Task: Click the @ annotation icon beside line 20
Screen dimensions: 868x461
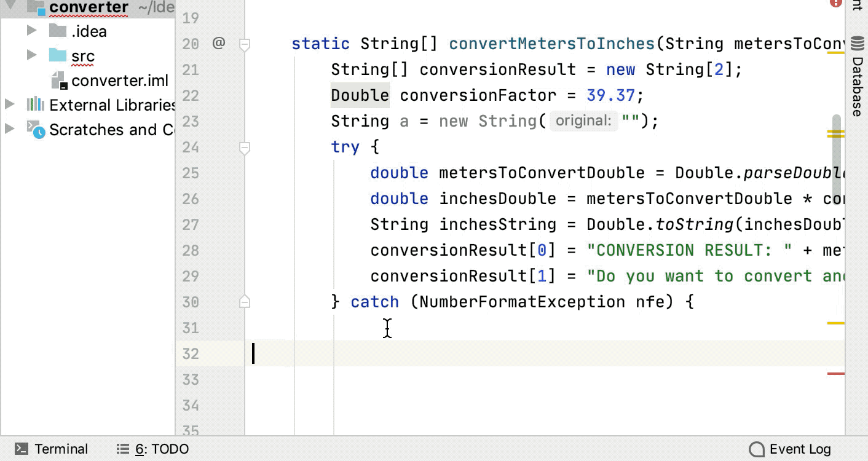Action: click(x=218, y=44)
